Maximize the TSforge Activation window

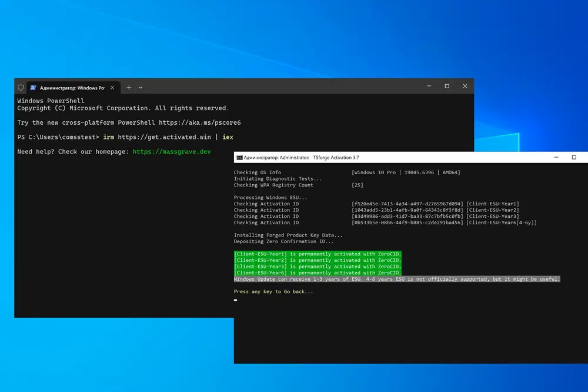tap(574, 157)
